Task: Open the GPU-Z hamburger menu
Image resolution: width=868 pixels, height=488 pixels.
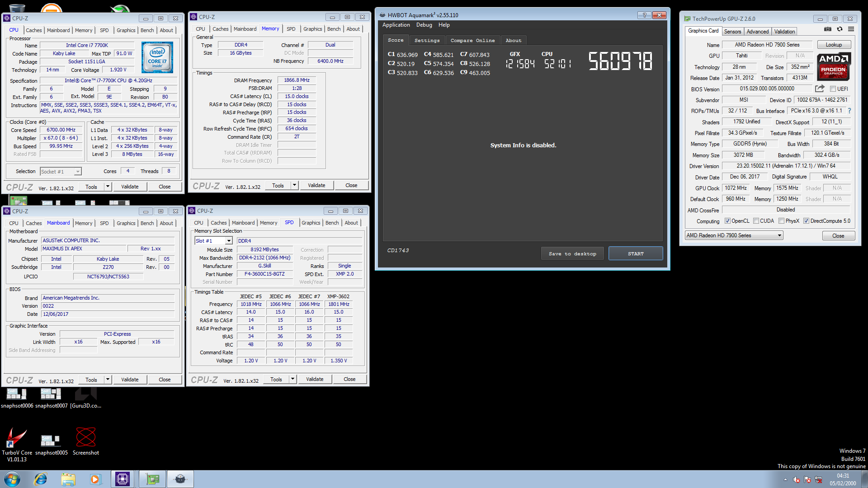Action: pos(851,29)
